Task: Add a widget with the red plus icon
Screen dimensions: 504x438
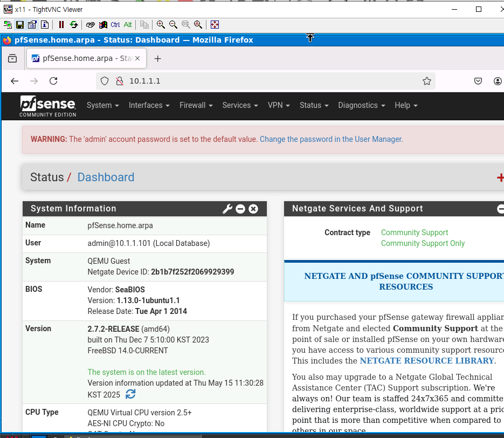Action: (x=500, y=177)
